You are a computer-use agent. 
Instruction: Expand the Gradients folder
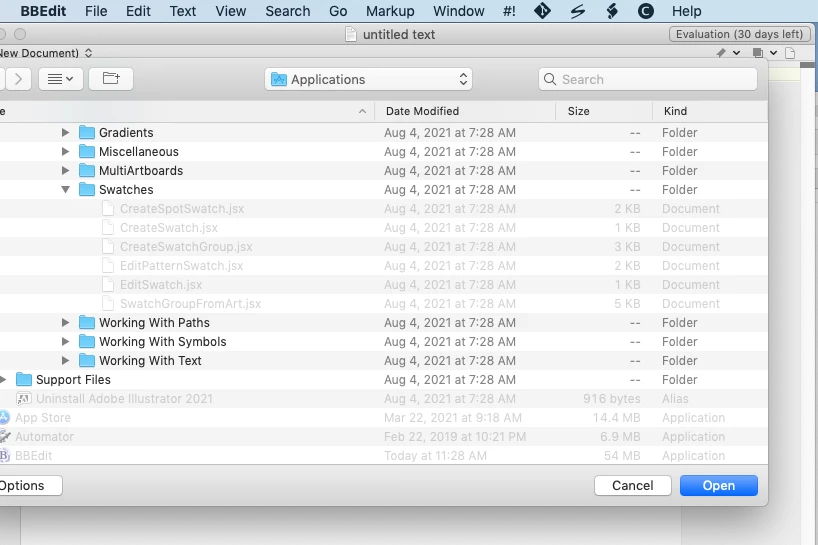coord(65,132)
